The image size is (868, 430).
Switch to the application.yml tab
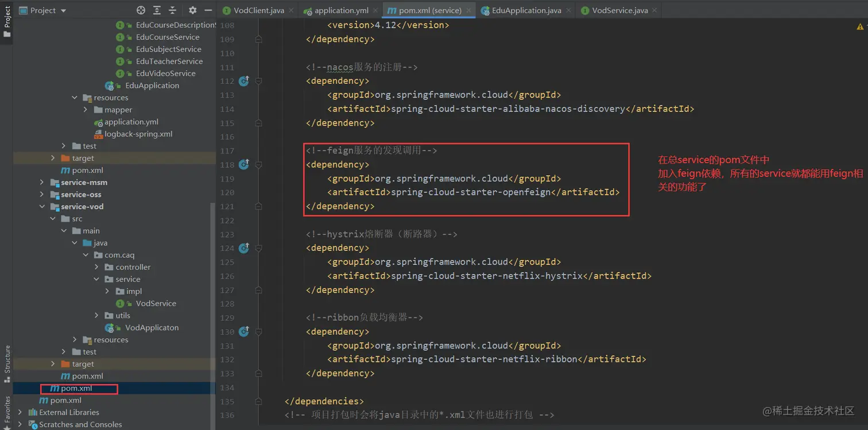pos(342,10)
